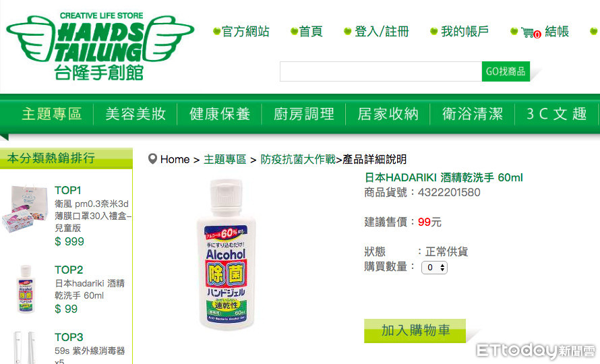The image size is (600, 364).
Task: Open the 購買數量 quantity dropdown
Action: pos(434,267)
